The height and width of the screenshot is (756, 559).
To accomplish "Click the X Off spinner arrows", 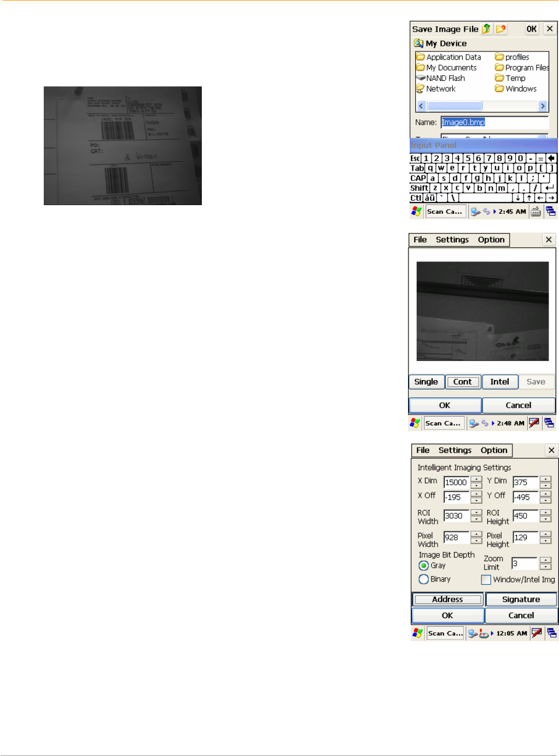I will coord(476,497).
